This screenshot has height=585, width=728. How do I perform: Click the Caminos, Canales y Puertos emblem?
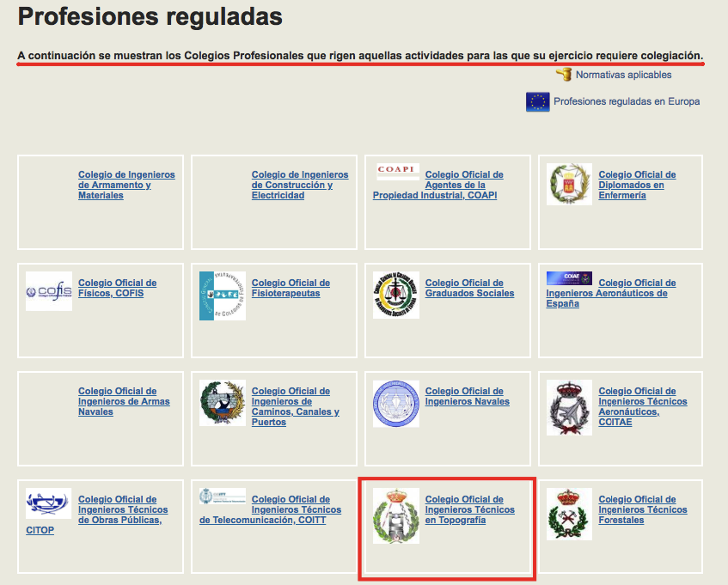223,403
